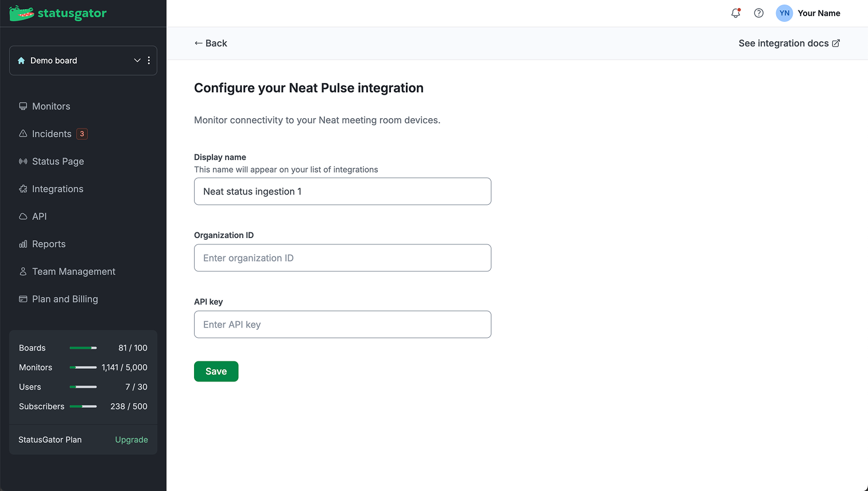The height and width of the screenshot is (491, 868).
Task: Click the Monitors screen icon in sidebar
Action: point(23,106)
